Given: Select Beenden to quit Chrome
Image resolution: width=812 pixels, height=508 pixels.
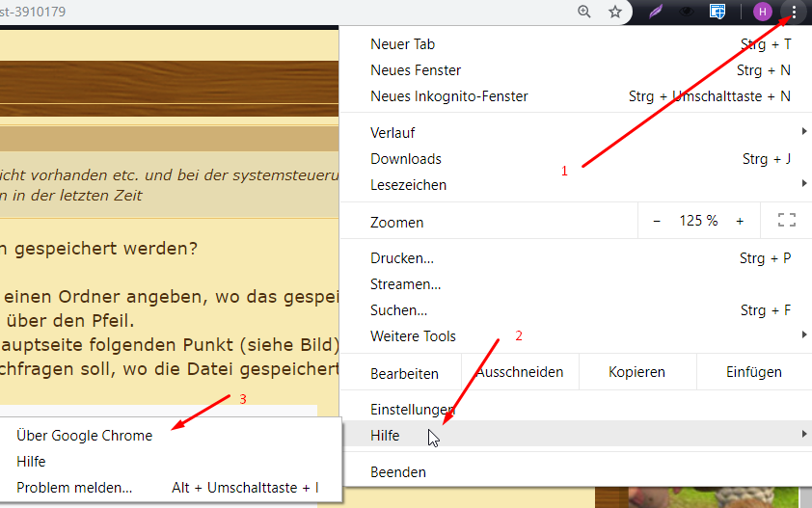Looking at the screenshot, I should point(398,472).
